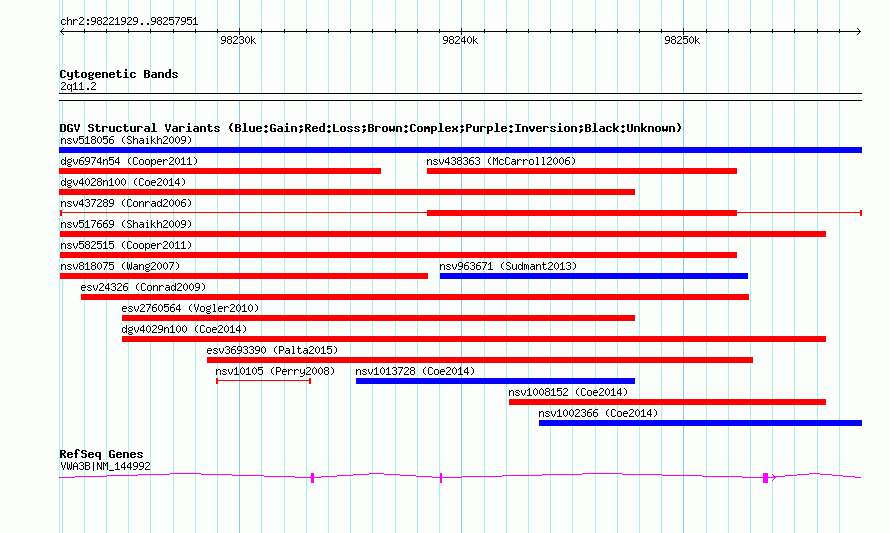
Task: Open the nsv582515 (Cooper2011) label
Action: pyautogui.click(x=126, y=245)
